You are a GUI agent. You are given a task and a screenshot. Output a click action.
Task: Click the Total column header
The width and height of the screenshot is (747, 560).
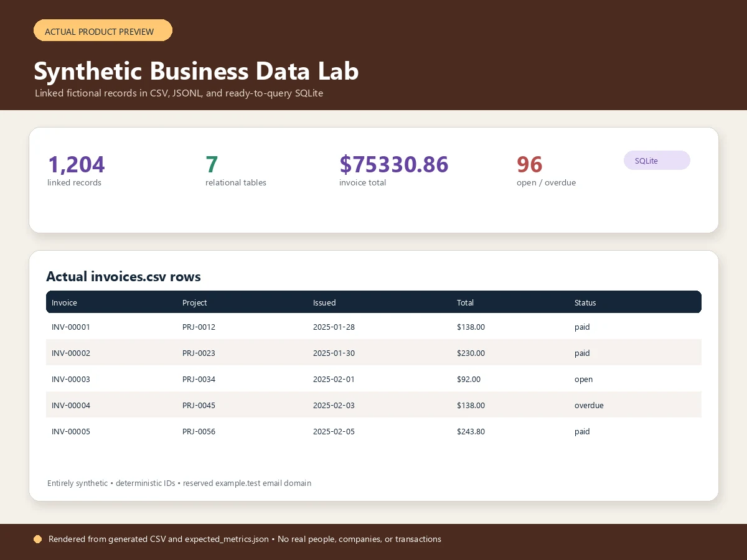click(465, 302)
